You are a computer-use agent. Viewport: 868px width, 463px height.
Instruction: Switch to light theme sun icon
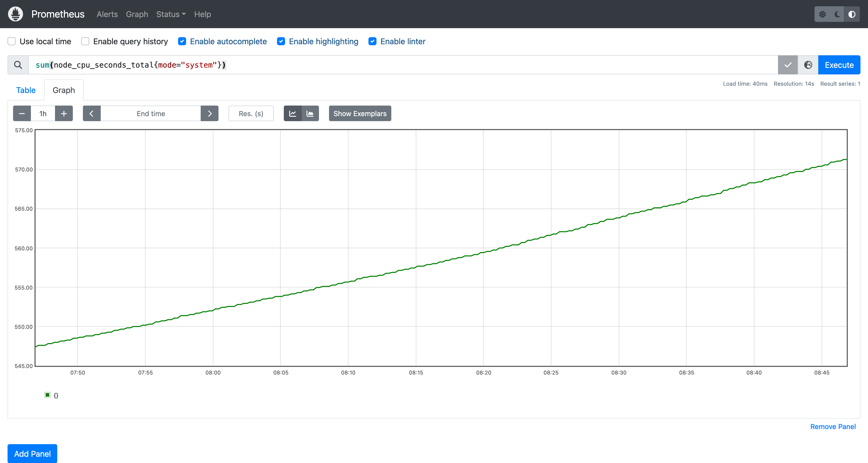coord(822,14)
